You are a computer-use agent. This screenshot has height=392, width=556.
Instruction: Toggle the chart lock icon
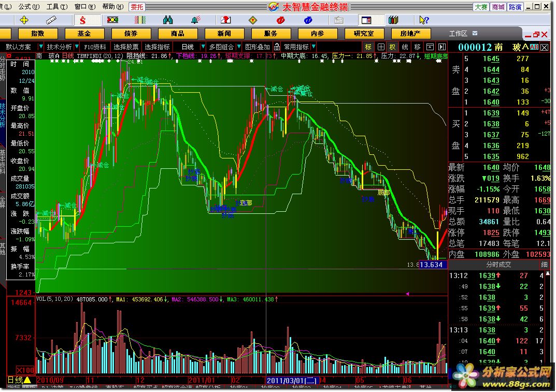[277, 47]
